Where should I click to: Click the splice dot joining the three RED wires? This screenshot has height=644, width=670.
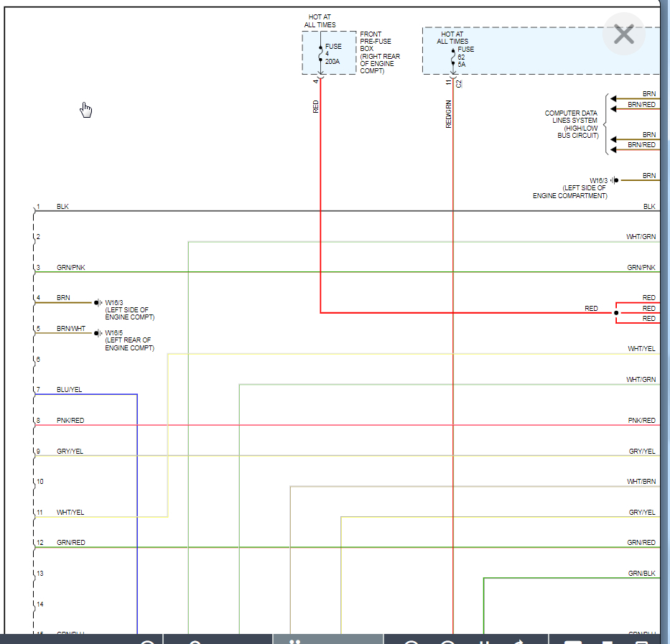(x=616, y=313)
